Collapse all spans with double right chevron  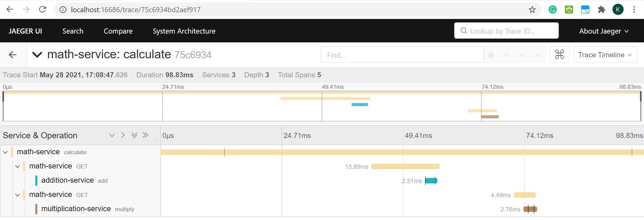146,135
